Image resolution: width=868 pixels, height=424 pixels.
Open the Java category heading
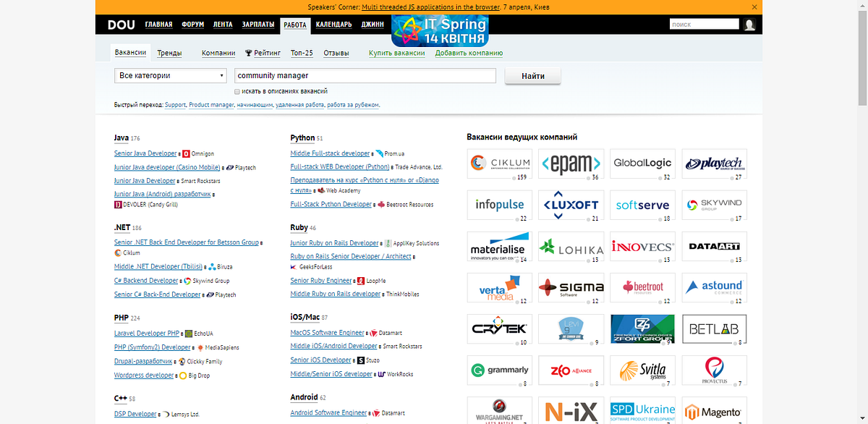point(122,137)
